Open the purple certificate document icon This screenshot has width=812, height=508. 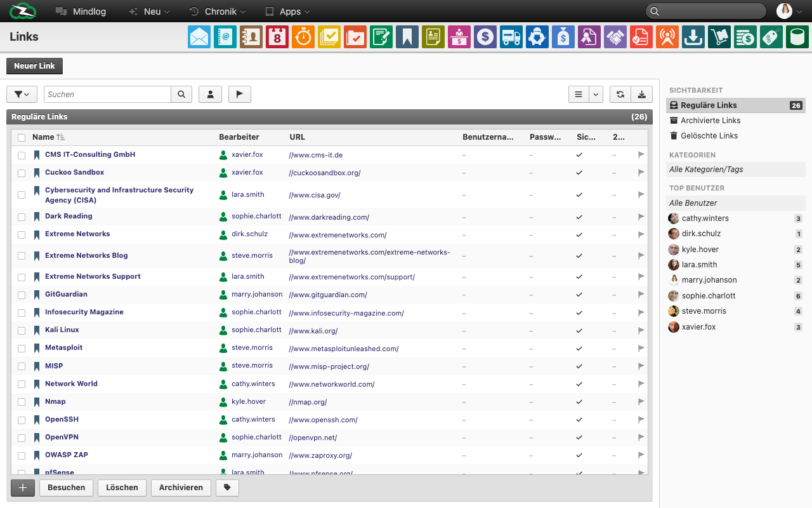[589, 37]
